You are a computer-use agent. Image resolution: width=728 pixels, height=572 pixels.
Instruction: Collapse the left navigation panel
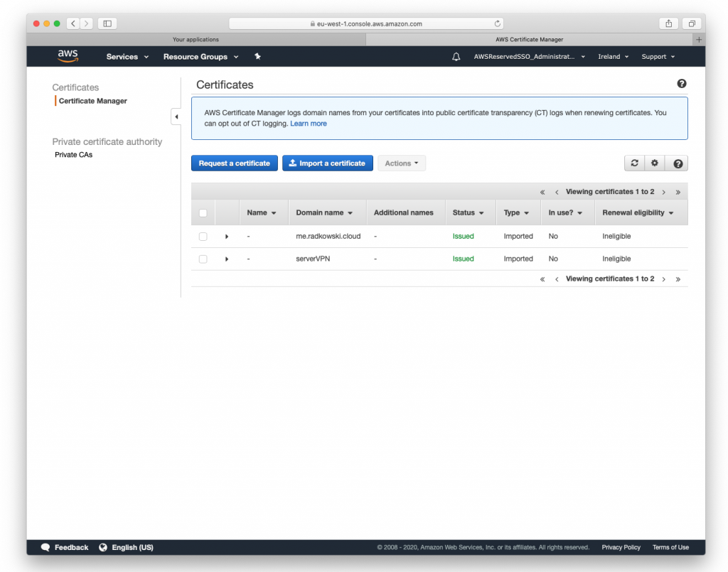176,117
